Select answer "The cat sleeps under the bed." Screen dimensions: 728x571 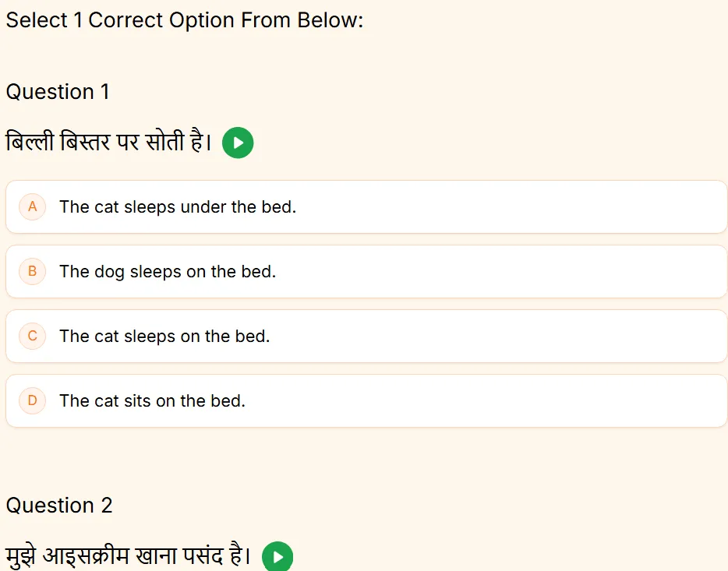[178, 207]
